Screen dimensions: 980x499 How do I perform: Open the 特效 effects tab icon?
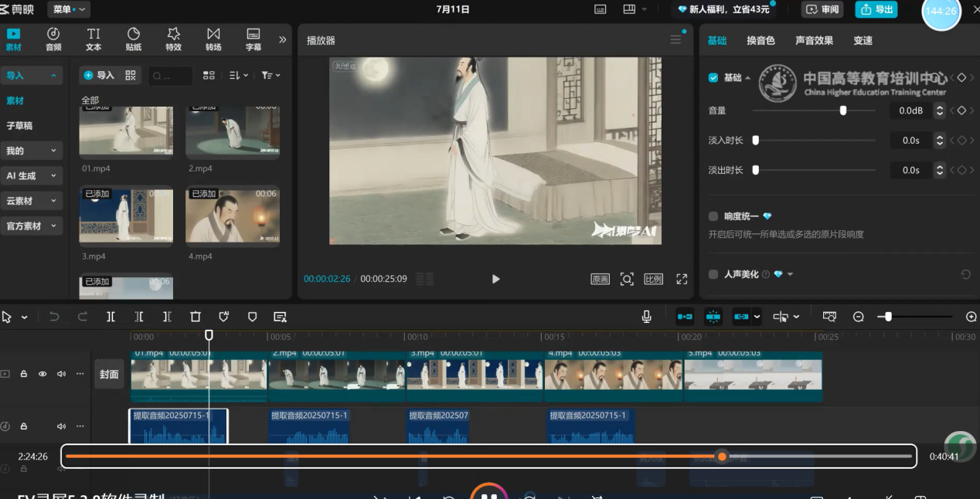pyautogui.click(x=174, y=39)
